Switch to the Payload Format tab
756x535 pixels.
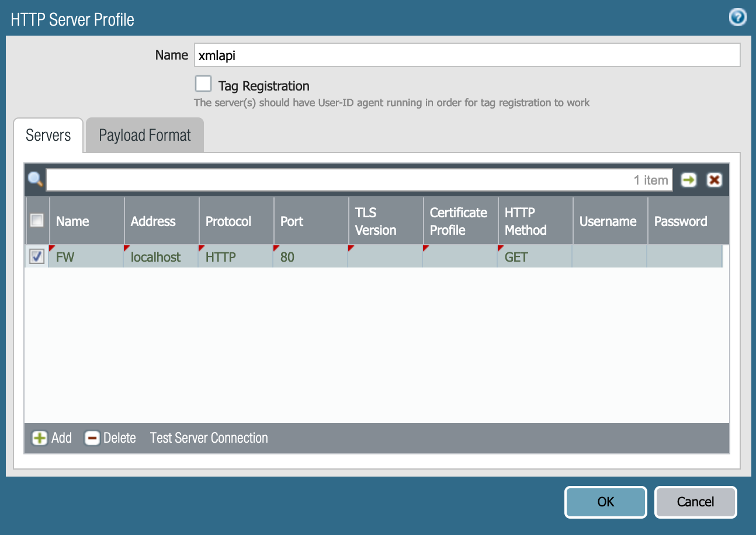click(144, 135)
